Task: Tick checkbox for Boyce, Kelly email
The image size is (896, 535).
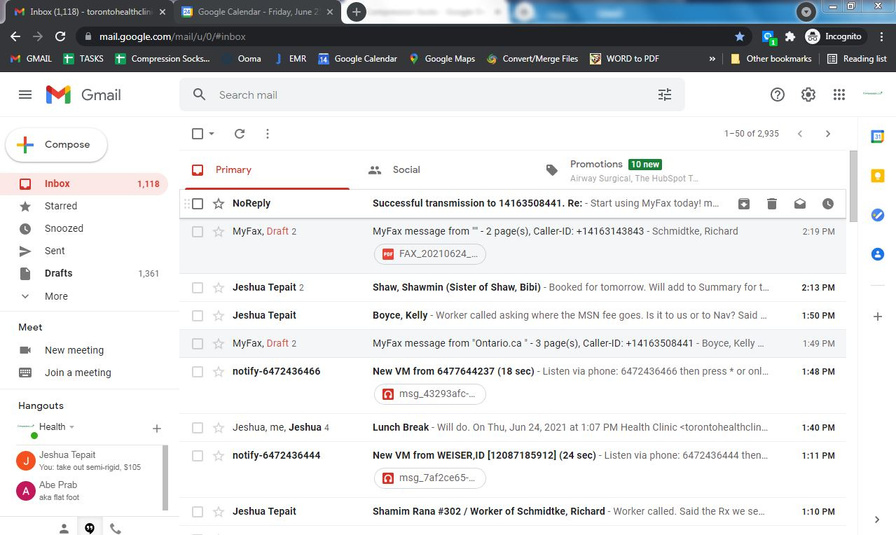Action: [197, 316]
